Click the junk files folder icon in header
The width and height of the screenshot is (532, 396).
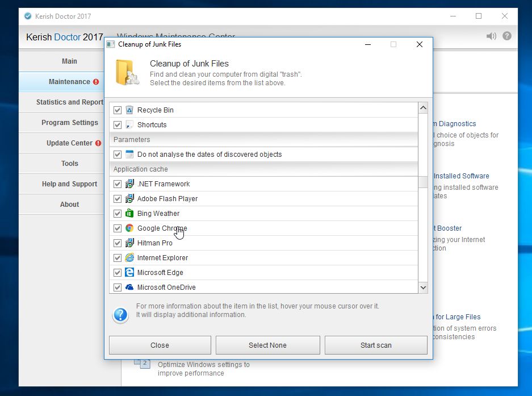click(127, 72)
